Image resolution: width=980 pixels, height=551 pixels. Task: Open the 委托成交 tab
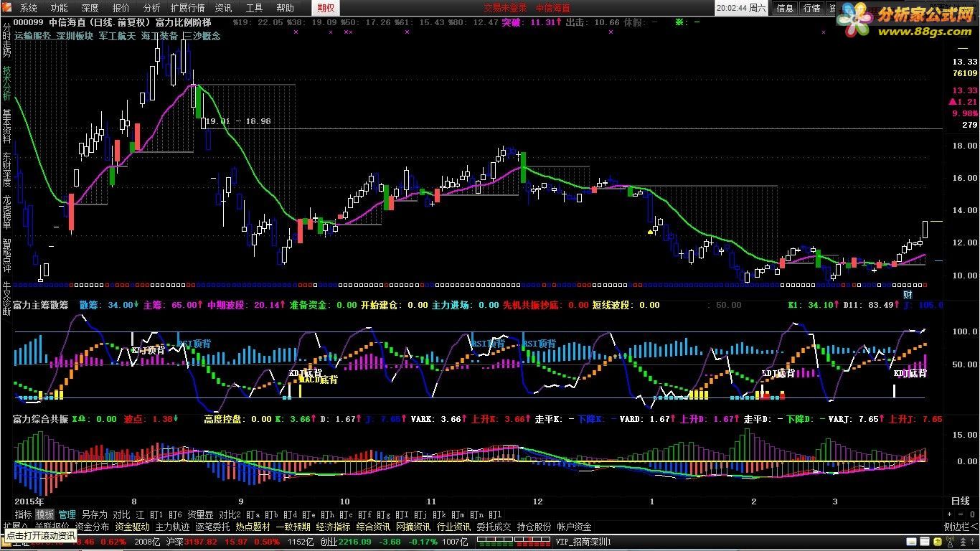point(494,527)
